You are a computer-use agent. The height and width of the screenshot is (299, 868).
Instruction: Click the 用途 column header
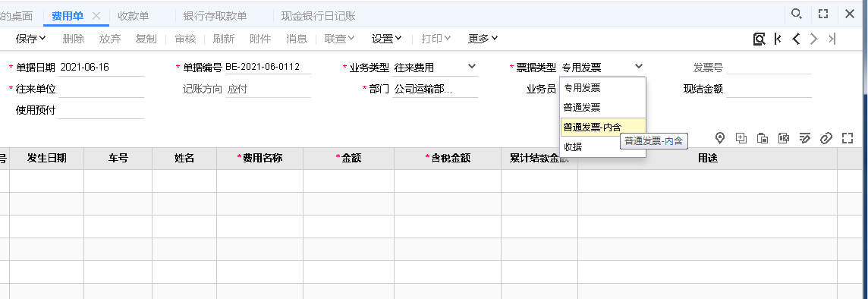pyautogui.click(x=707, y=159)
